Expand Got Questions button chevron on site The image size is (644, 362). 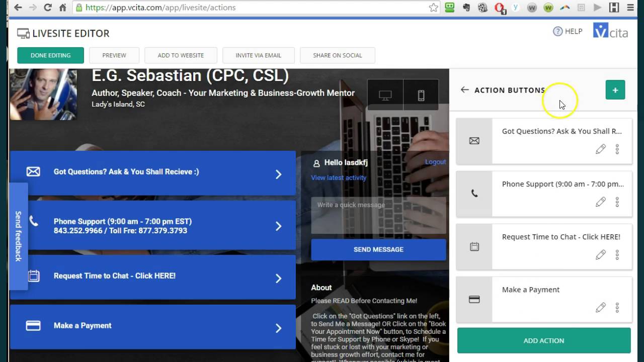(278, 174)
